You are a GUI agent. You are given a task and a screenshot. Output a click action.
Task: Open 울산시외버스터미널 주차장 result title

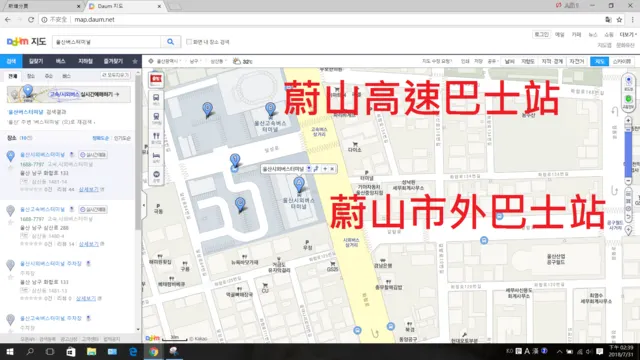51,264
